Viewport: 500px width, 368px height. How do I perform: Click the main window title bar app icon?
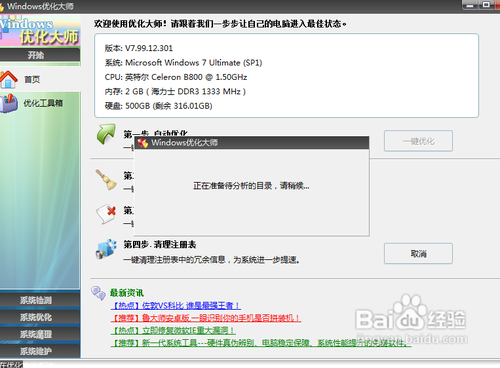[x=1, y=6]
